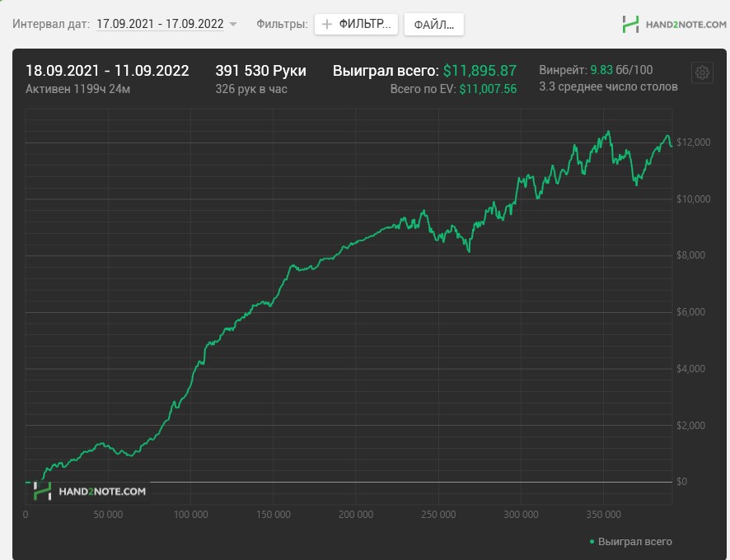Screen dimensions: 730x560
Task: Open the 17.09.2021 - 17.09.2022 date range picker
Action: (160, 24)
